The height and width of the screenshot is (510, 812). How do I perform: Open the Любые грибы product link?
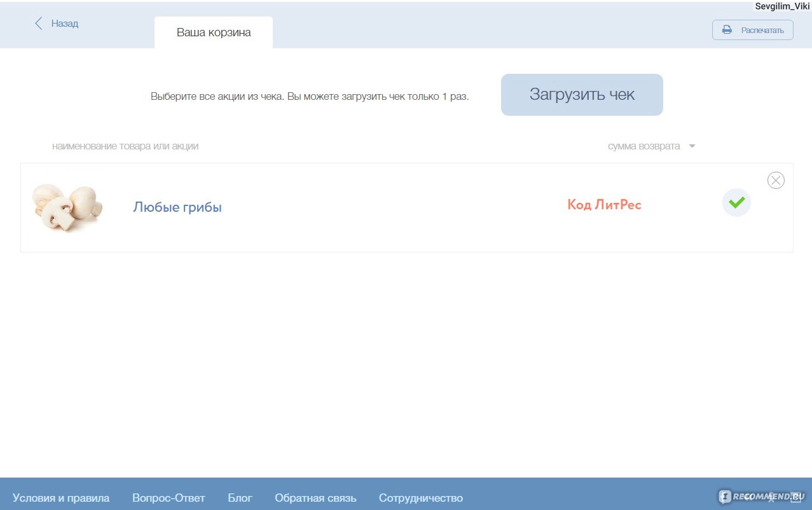(177, 207)
